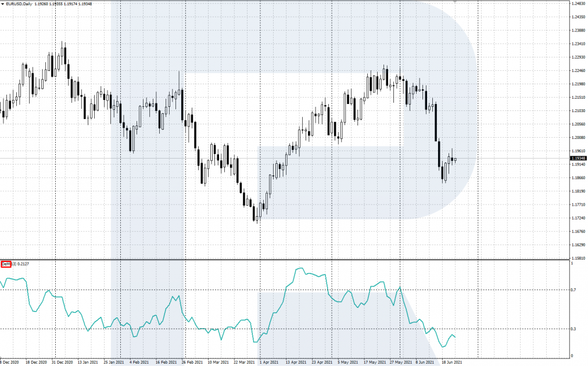Click the last candlestick on the chart
588x366 pixels.
[456, 160]
